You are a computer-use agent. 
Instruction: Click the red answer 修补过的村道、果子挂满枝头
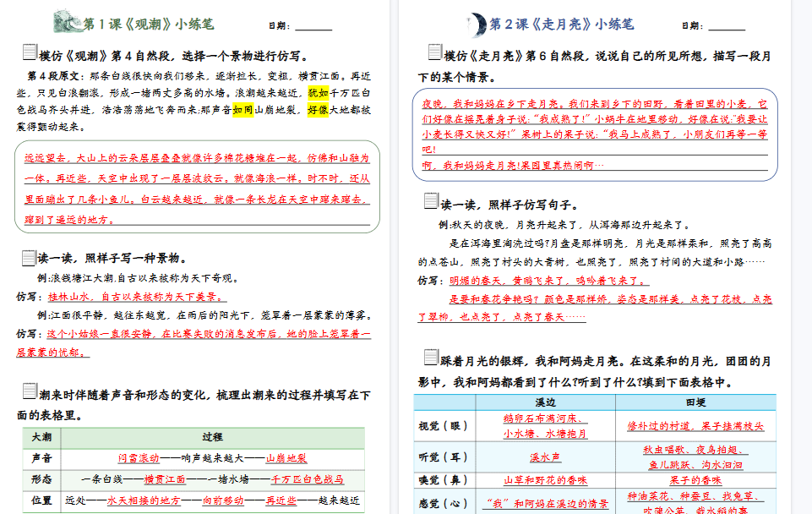pos(695,426)
